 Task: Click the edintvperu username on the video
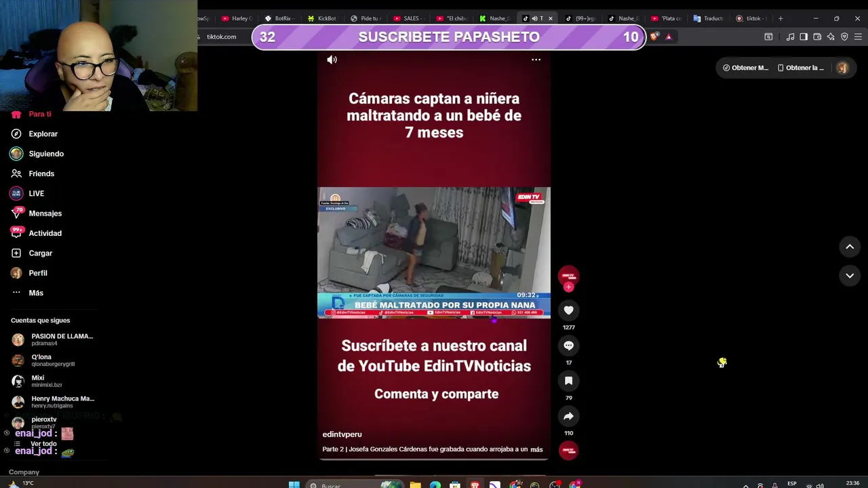(x=342, y=434)
